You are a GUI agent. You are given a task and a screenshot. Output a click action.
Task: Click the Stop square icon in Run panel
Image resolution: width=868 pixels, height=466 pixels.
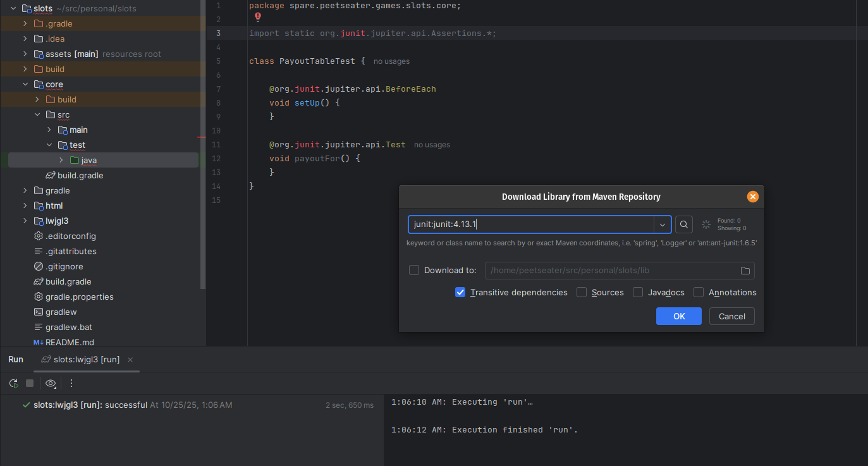coord(30,383)
